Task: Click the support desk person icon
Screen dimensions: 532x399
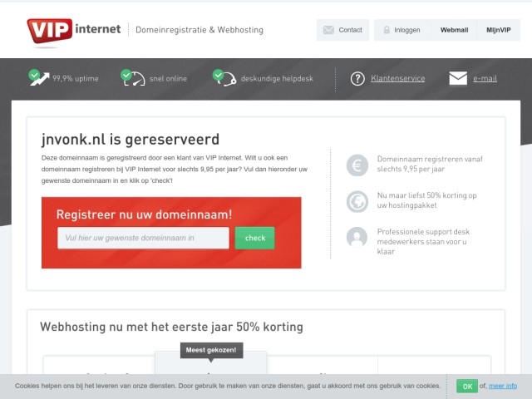Action: 357,238
